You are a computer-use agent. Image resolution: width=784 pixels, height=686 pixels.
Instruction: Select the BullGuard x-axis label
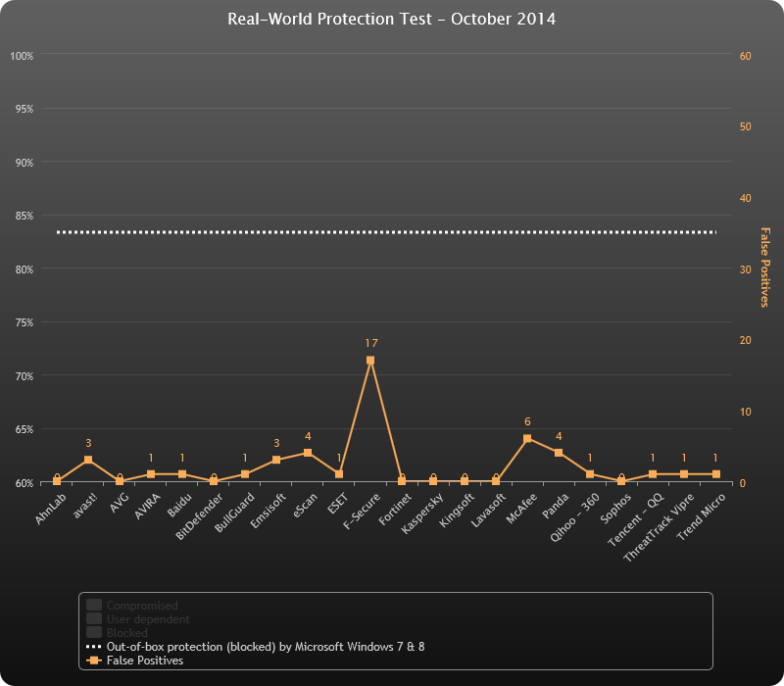[234, 513]
